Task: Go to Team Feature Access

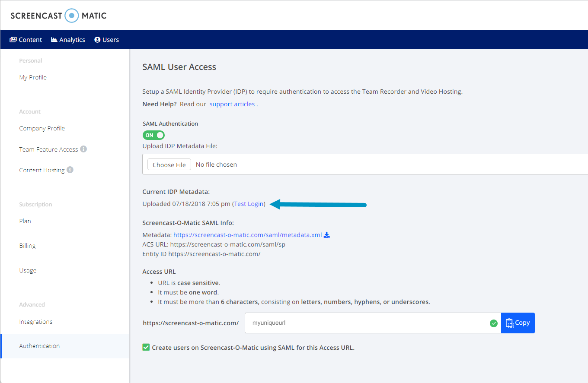Action: tap(48, 149)
